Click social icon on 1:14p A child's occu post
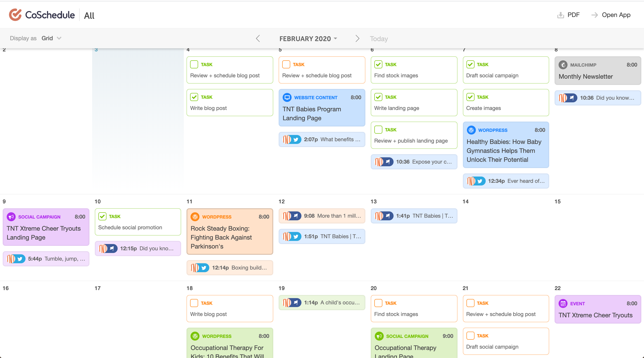Image resolution: width=644 pixels, height=358 pixels. [x=296, y=302]
